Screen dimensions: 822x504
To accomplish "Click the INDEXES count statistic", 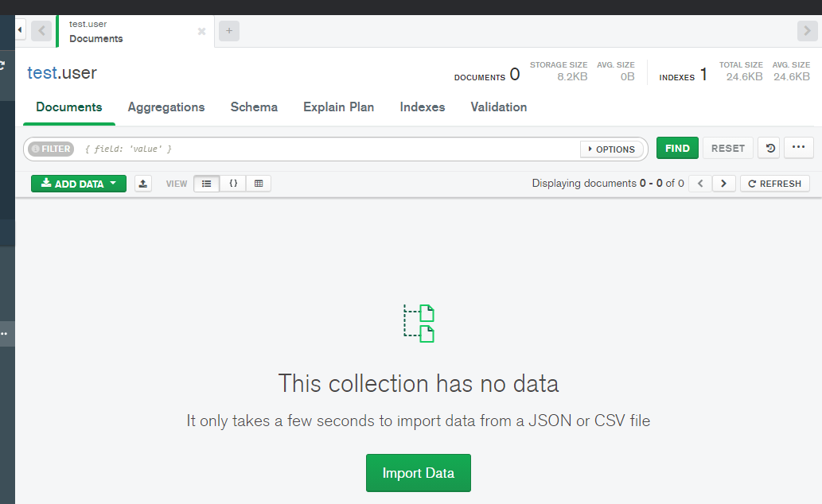I will pos(683,75).
